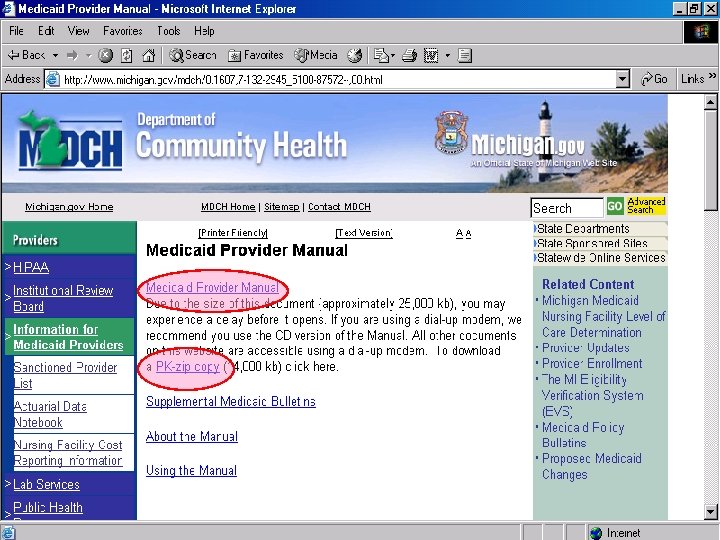This screenshot has width=720, height=540.
Task: Click the Discuss toolbar icon
Action: [x=465, y=56]
